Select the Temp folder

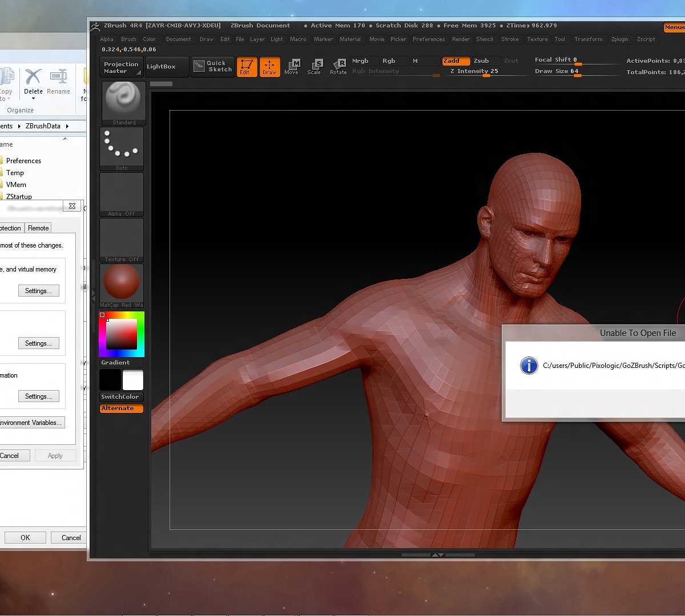(15, 173)
